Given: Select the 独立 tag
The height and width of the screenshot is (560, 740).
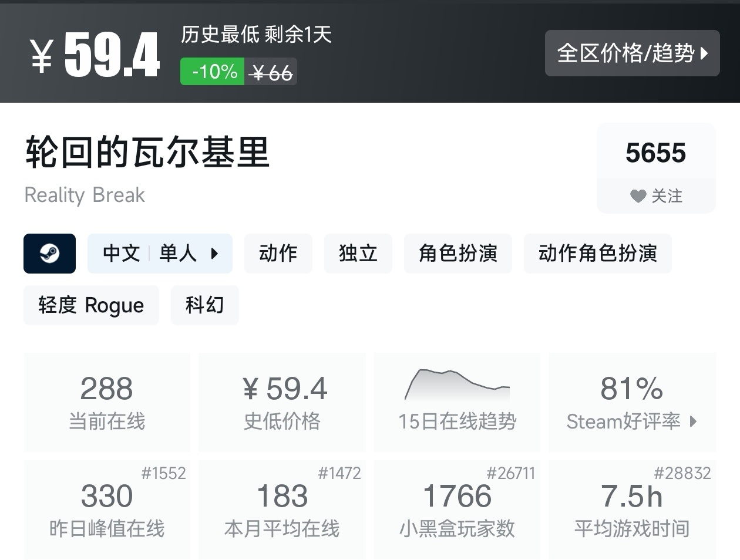Looking at the screenshot, I should coord(358,254).
